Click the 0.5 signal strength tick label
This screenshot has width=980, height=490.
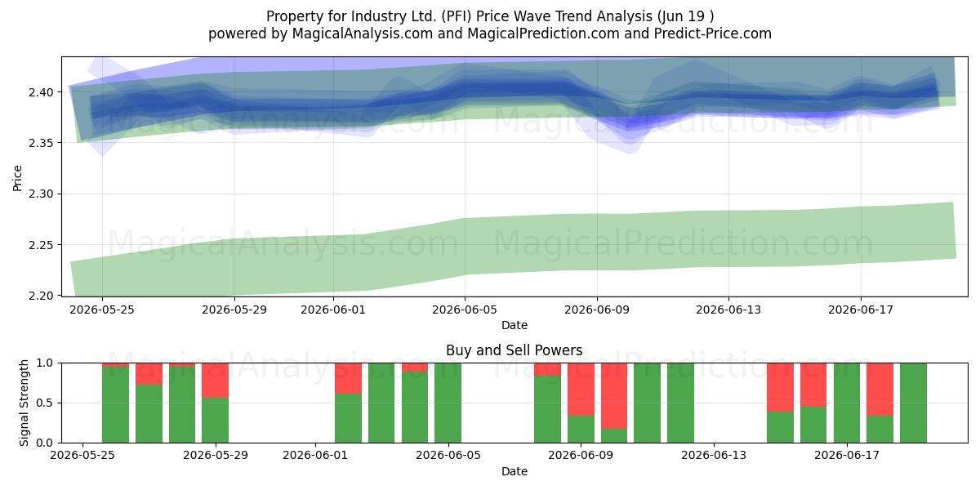[x=47, y=403]
